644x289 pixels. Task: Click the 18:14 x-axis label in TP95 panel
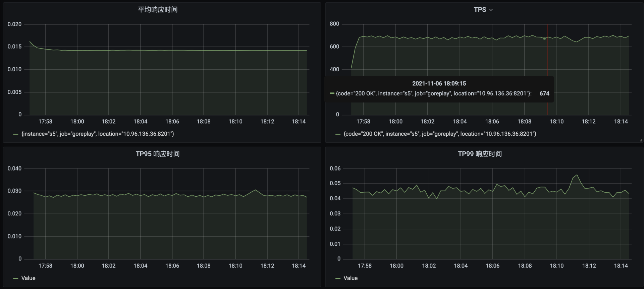[x=299, y=266]
